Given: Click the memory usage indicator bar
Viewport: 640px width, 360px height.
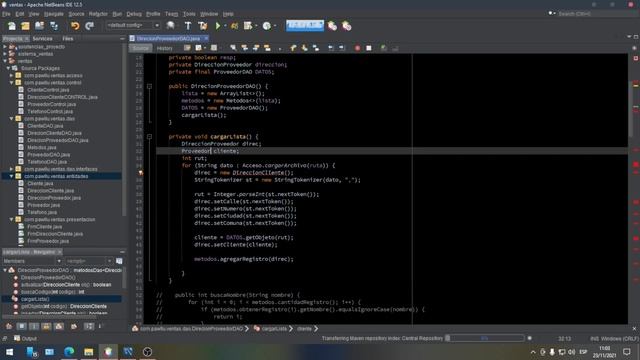Looking at the screenshot, I should 304,25.
